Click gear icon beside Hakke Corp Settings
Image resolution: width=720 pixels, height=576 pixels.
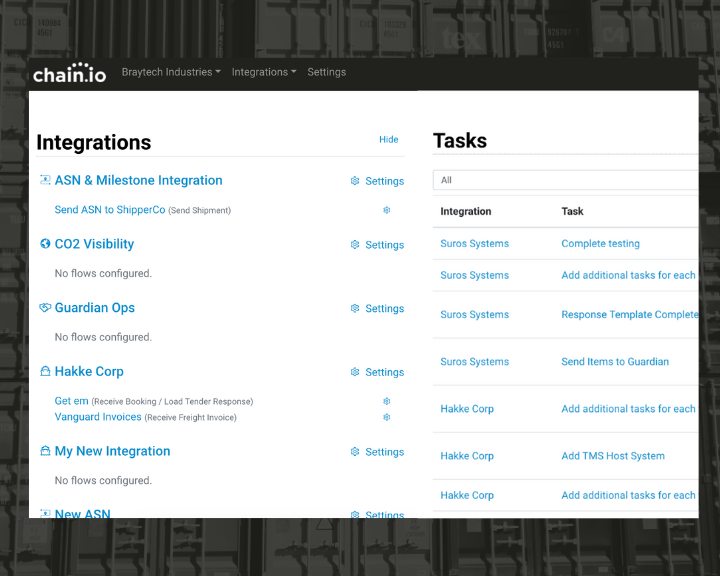tap(355, 372)
